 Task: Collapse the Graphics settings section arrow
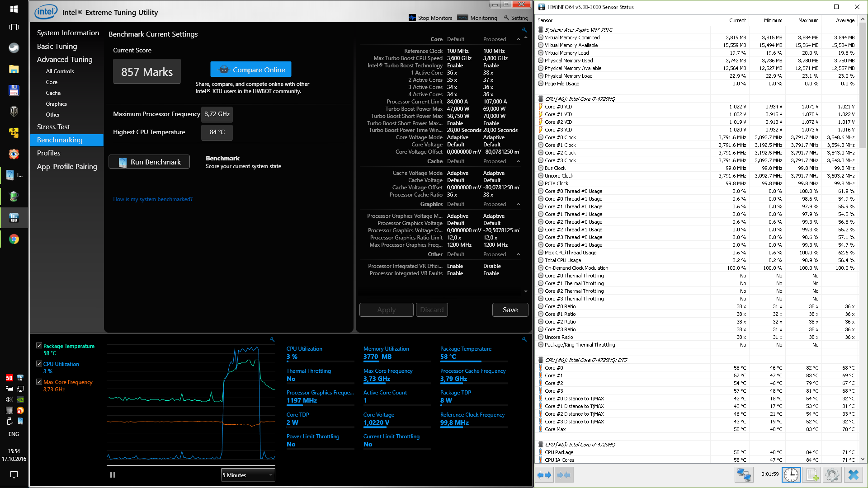click(x=518, y=204)
